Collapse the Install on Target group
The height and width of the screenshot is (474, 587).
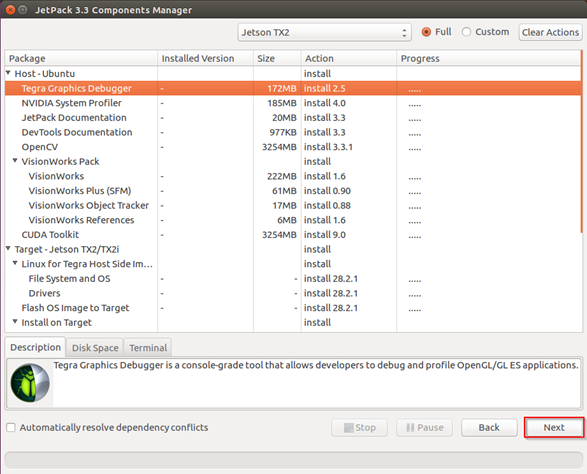15,321
